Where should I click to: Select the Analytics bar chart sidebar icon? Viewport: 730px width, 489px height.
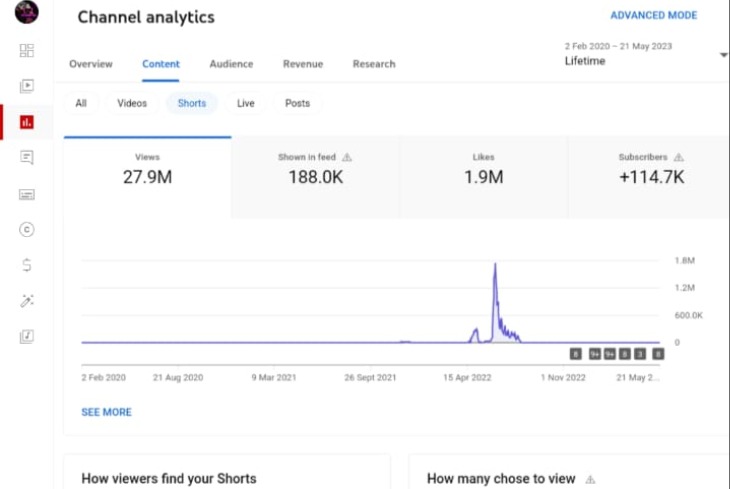pos(27,122)
